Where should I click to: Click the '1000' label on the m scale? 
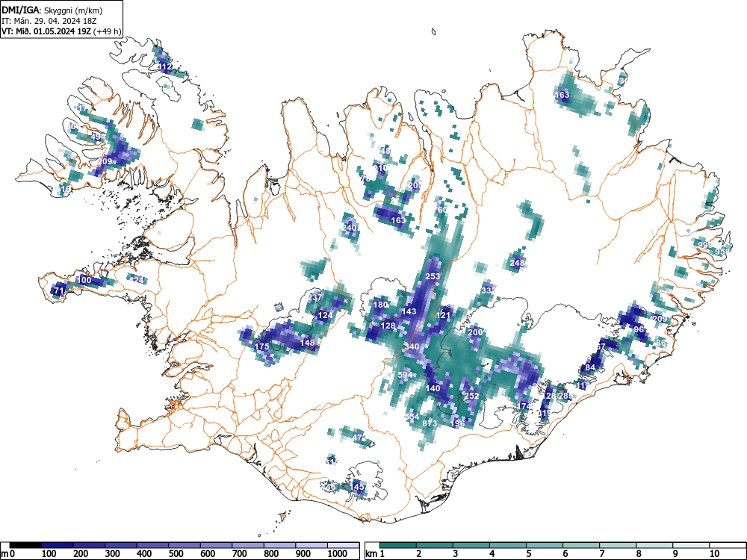pyautogui.click(x=338, y=553)
